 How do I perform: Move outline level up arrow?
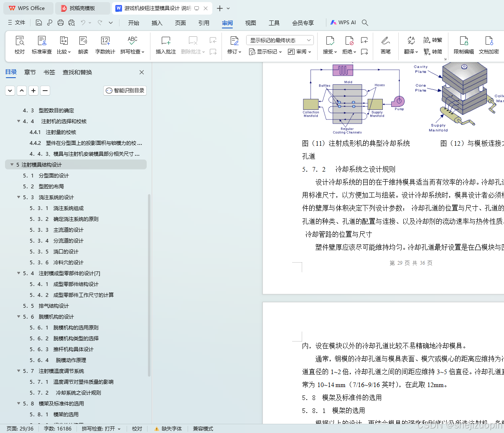22,90
